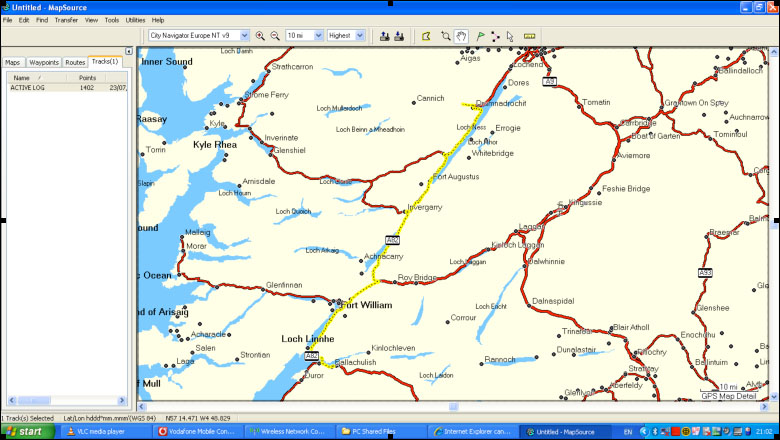Open the File menu
The height and width of the screenshot is (440, 780).
(7, 20)
